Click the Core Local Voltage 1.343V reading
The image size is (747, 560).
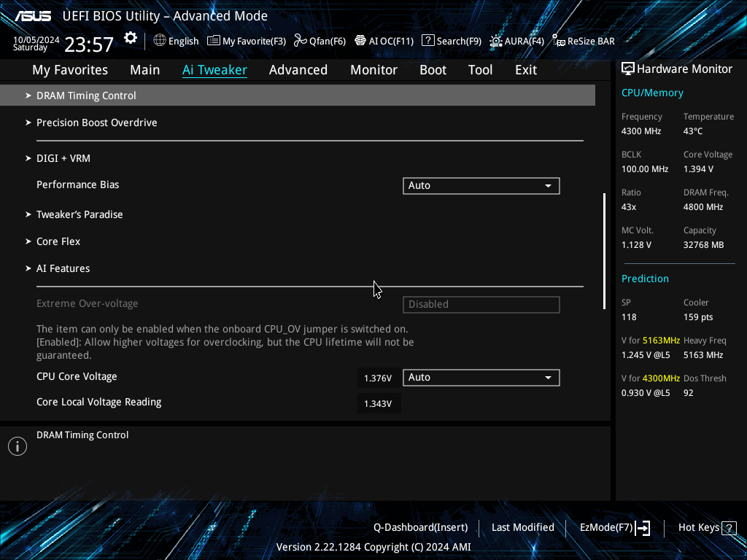(x=378, y=404)
